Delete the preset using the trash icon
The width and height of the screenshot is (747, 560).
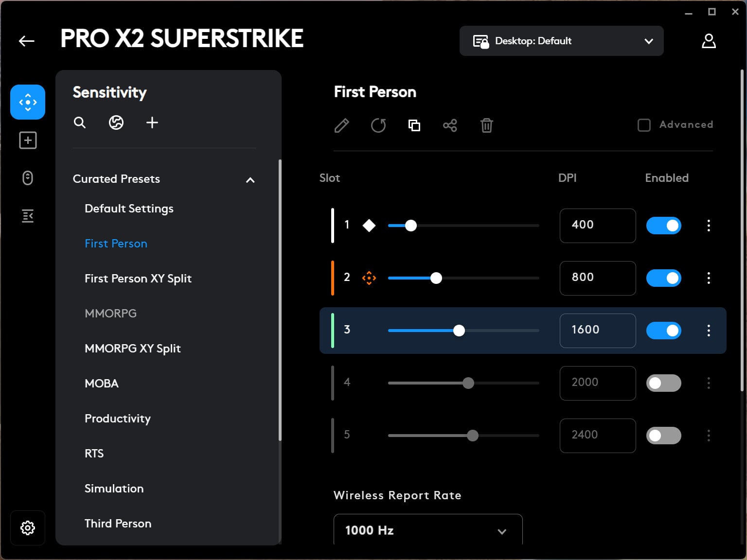(x=486, y=125)
